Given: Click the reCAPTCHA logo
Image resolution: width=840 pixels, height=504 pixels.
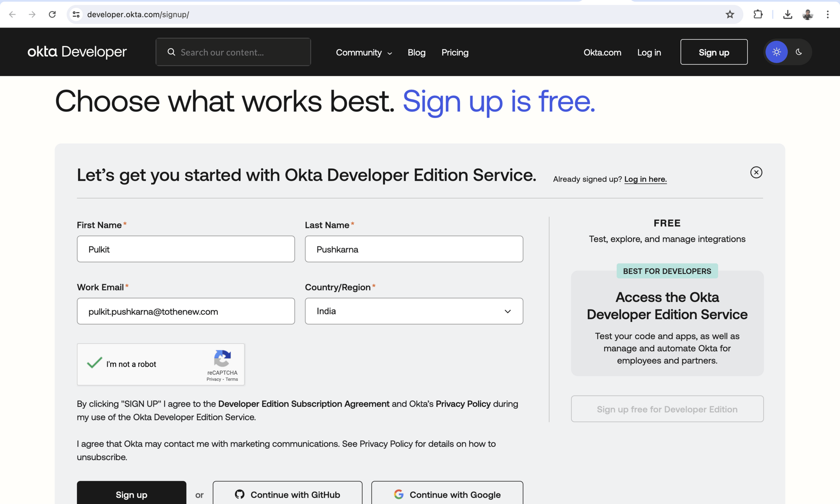Looking at the screenshot, I should point(222,358).
